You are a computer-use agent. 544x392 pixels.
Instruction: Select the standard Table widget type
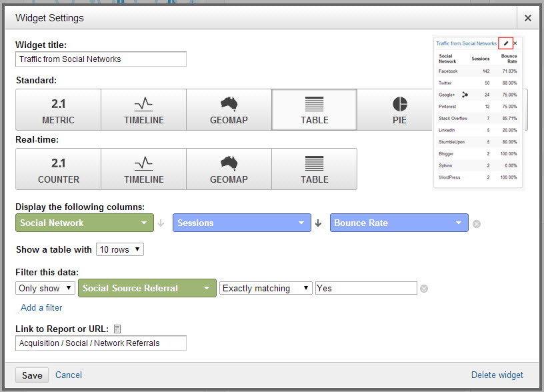(314, 109)
